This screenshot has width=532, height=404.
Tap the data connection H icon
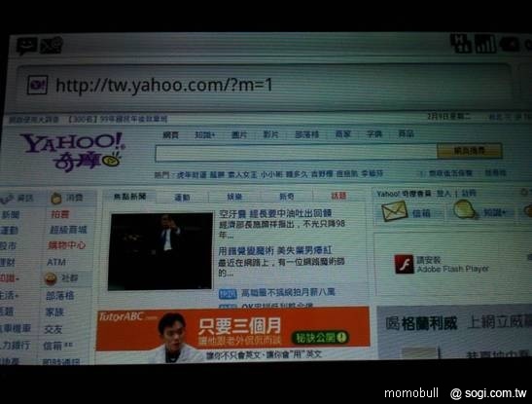pyautogui.click(x=461, y=44)
